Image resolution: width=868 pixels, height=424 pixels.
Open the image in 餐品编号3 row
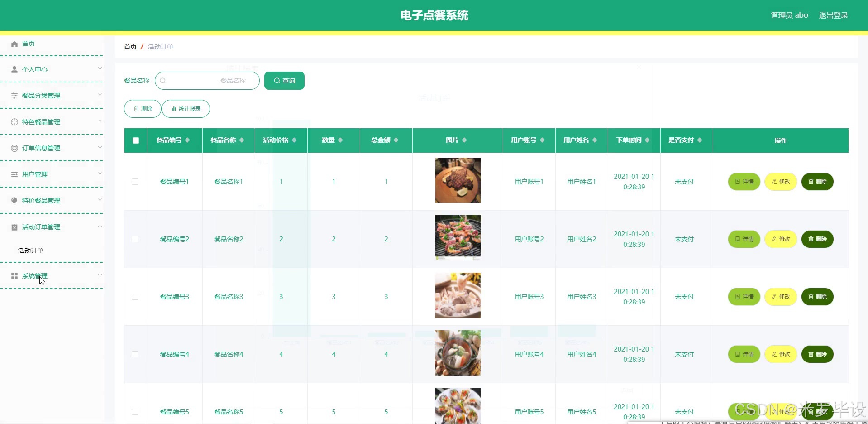tap(458, 295)
